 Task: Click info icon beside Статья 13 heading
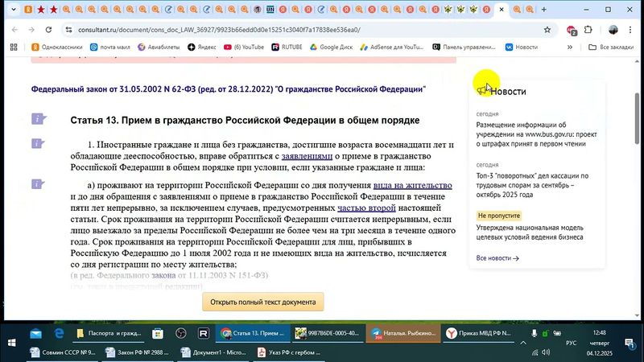(38, 119)
